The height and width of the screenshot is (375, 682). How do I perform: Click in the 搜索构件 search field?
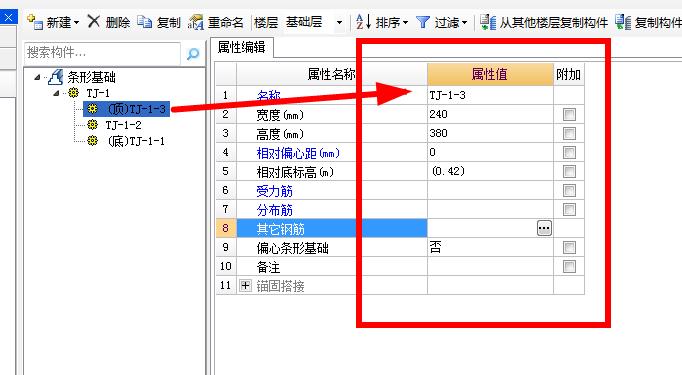tap(102, 53)
